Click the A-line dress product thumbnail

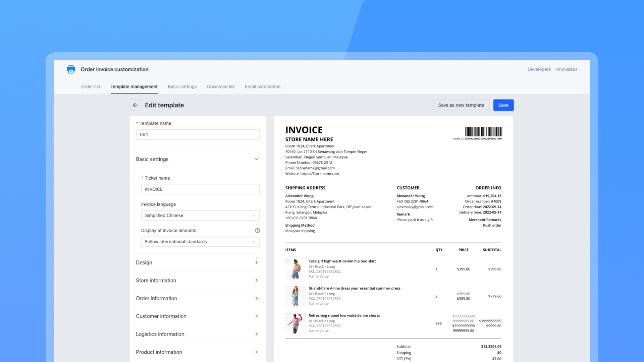(295, 296)
